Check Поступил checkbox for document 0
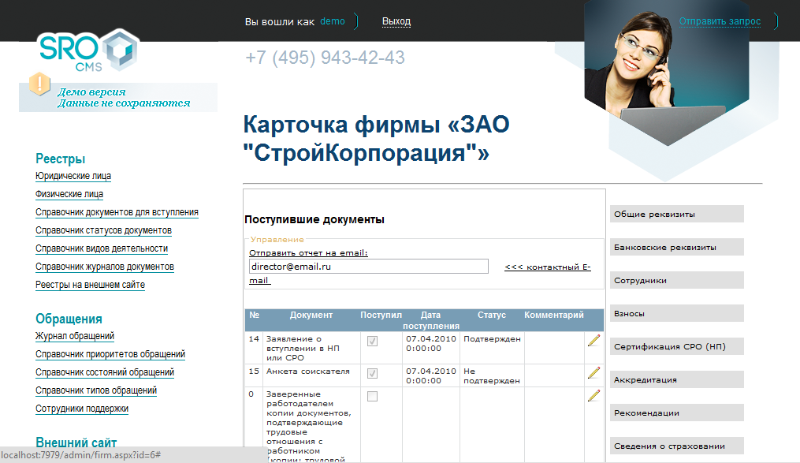This screenshot has height=463, width=800. coord(373,397)
